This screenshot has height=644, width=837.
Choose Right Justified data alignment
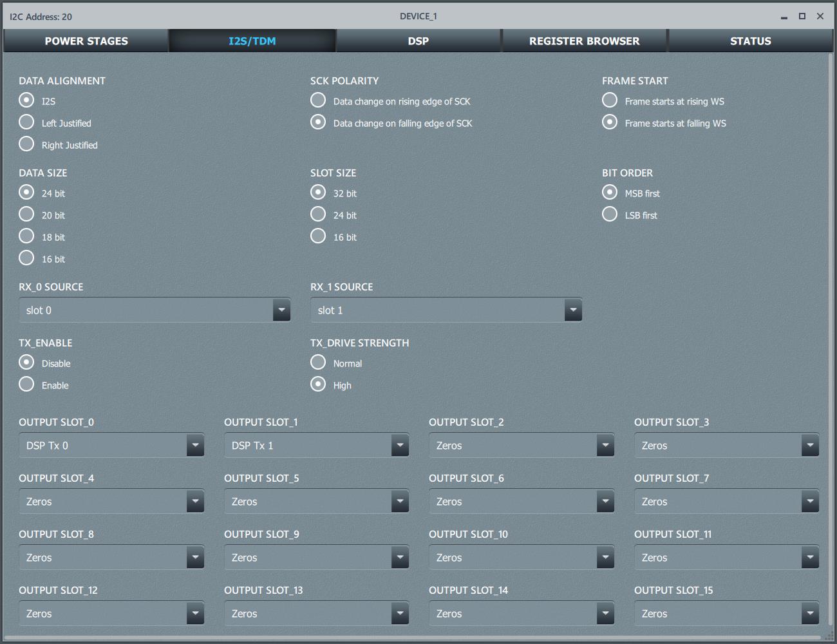[x=26, y=144]
